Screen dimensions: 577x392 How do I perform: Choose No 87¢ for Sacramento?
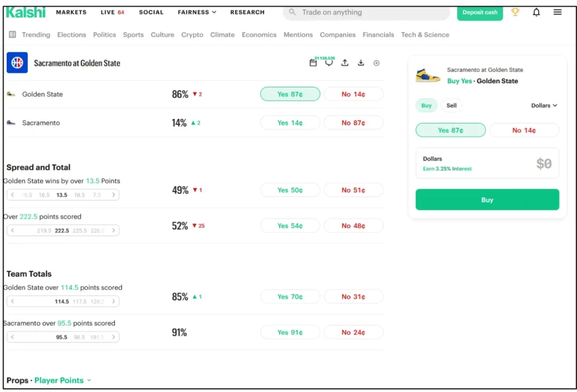pyautogui.click(x=353, y=123)
